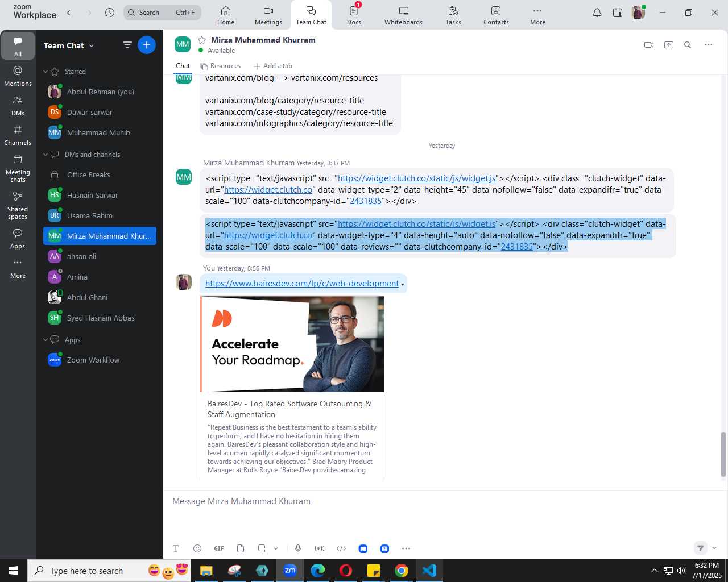Click the Search box
The image size is (728, 582).
click(x=162, y=13)
